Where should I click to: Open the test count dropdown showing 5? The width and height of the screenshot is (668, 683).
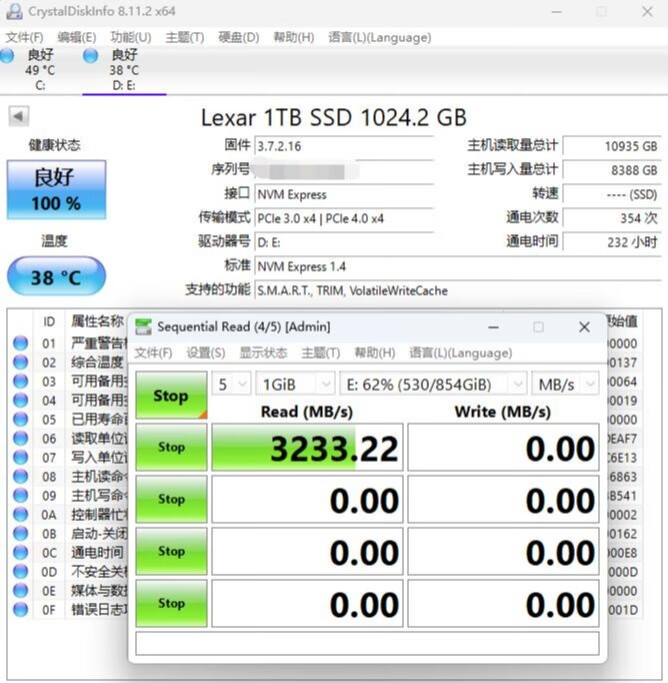click(x=231, y=384)
